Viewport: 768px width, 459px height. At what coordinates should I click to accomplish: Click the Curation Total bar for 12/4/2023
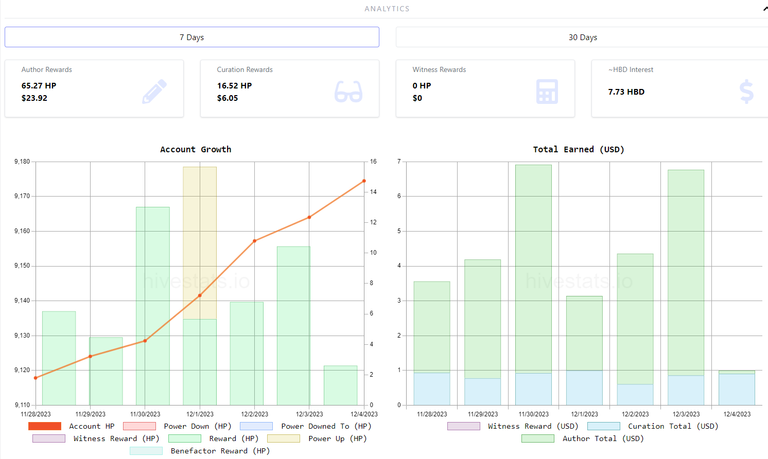pos(737,389)
